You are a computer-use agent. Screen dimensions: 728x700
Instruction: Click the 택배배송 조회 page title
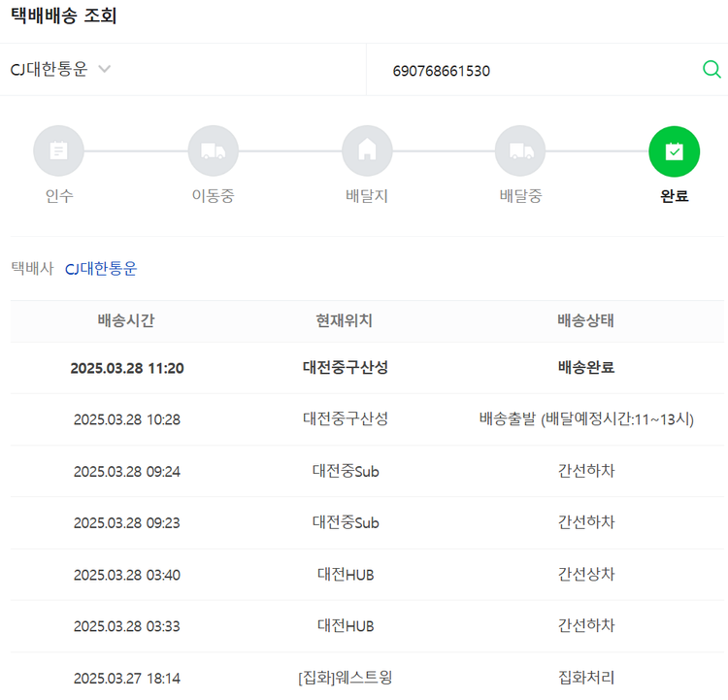point(64,17)
